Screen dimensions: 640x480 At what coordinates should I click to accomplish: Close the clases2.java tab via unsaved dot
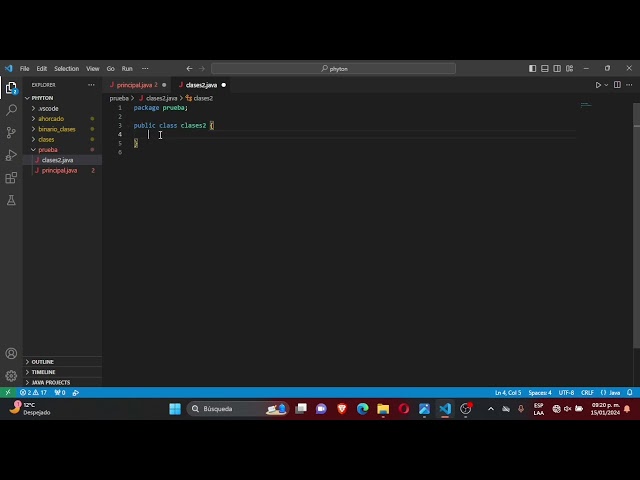224,85
